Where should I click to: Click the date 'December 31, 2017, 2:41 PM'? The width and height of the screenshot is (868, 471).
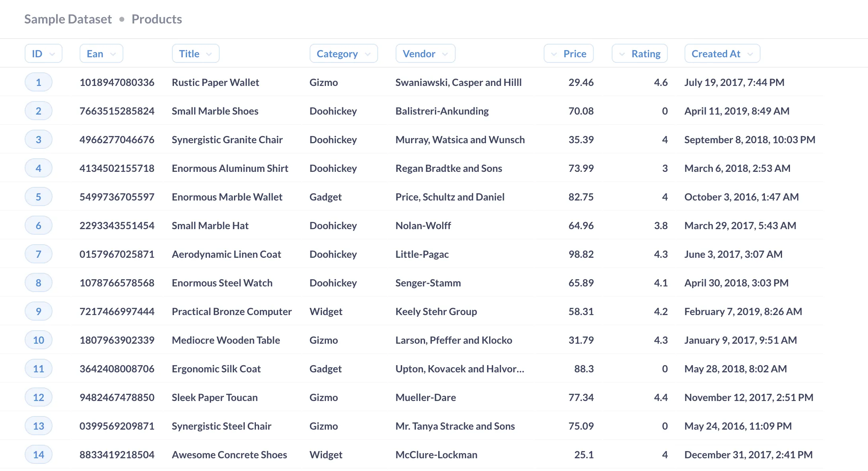click(x=749, y=455)
